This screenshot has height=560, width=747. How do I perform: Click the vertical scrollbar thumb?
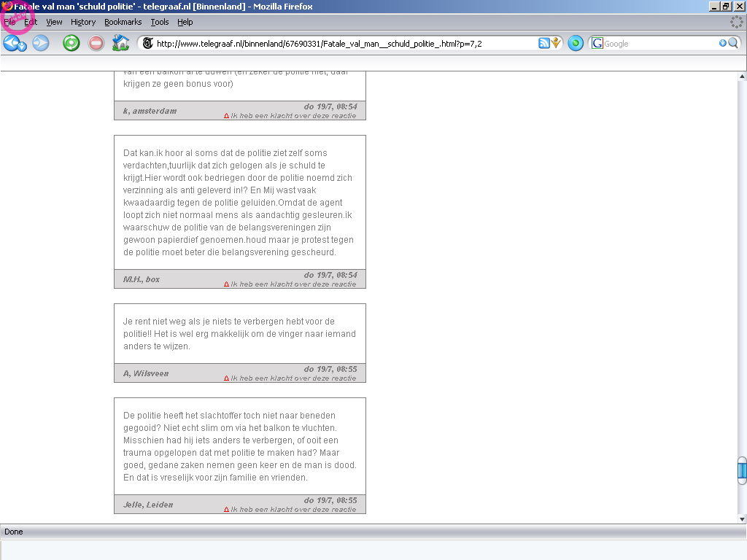pyautogui.click(x=742, y=470)
